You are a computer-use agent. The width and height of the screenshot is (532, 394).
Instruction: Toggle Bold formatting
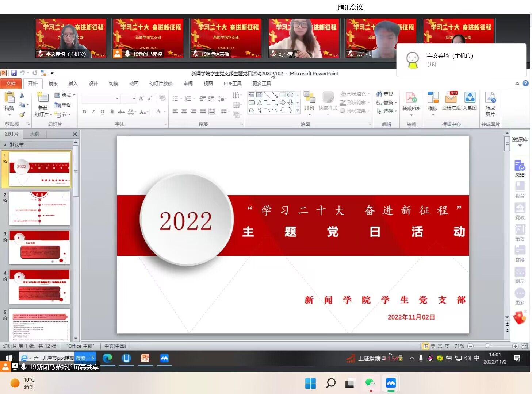(84, 112)
